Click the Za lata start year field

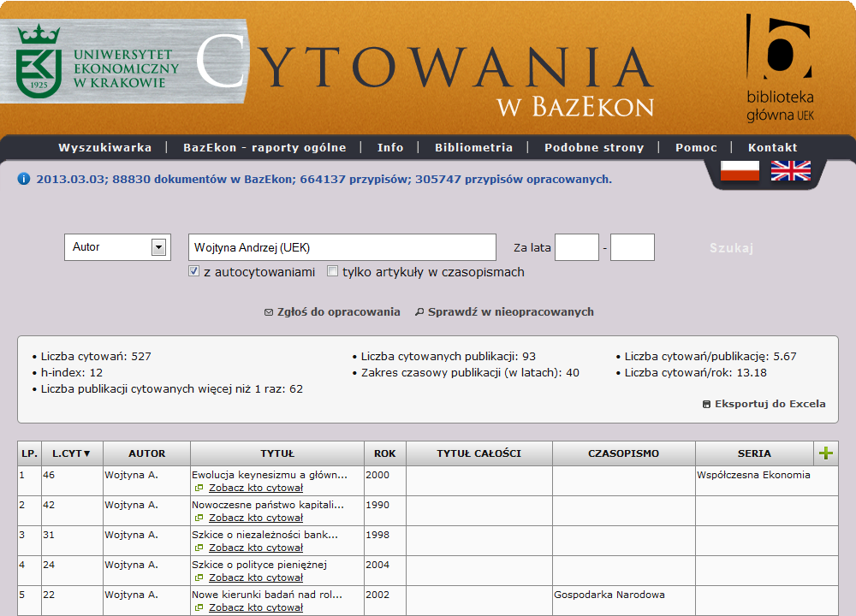(x=577, y=247)
